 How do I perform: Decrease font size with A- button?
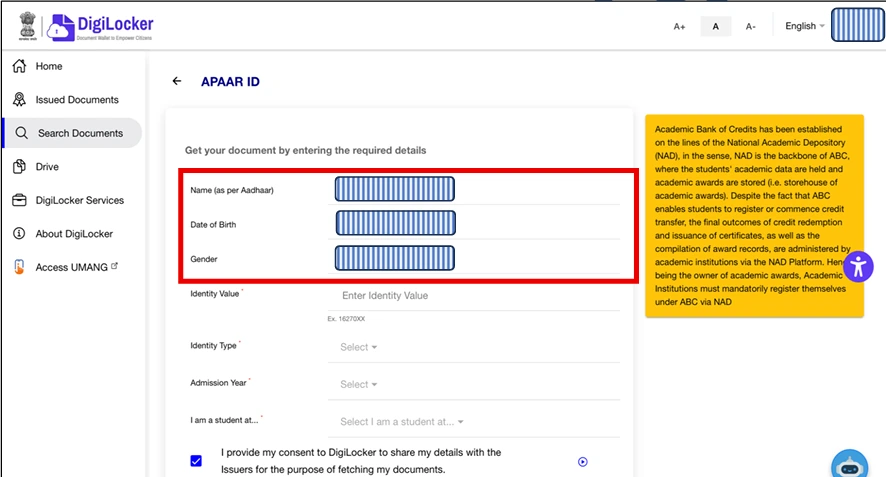point(750,26)
